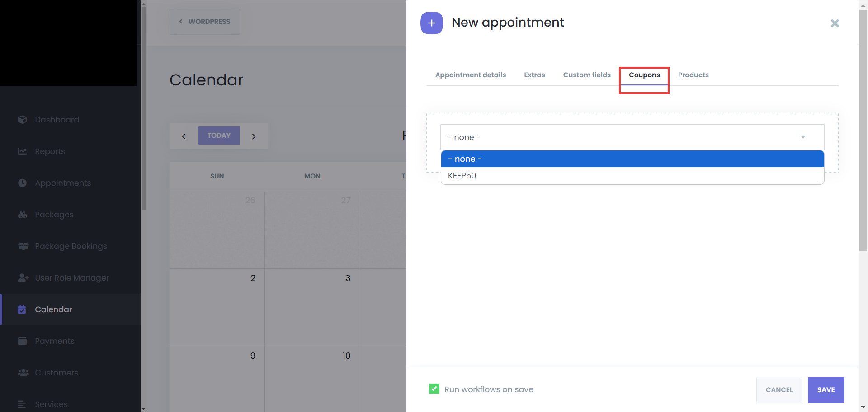868x412 pixels.
Task: Click the Customers group icon
Action: pyautogui.click(x=23, y=373)
